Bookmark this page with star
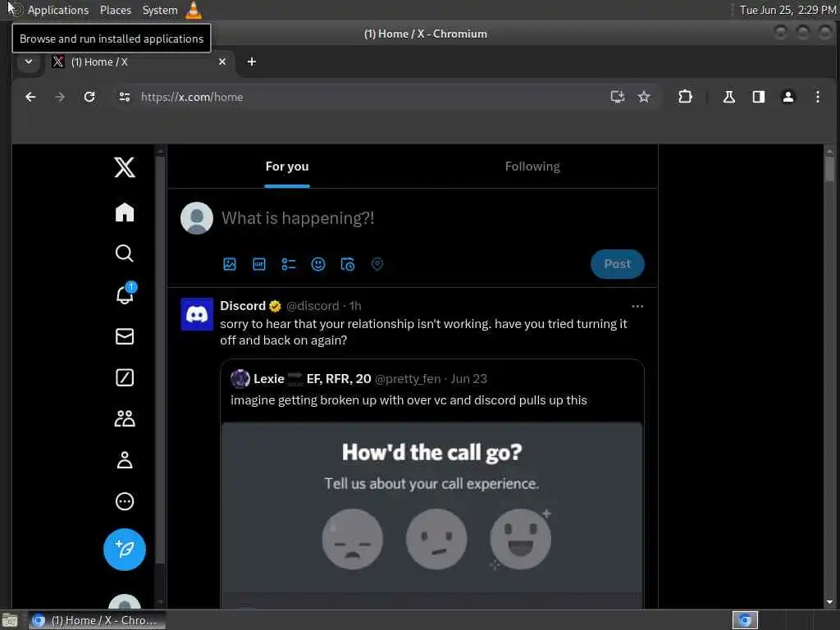 pyautogui.click(x=644, y=97)
